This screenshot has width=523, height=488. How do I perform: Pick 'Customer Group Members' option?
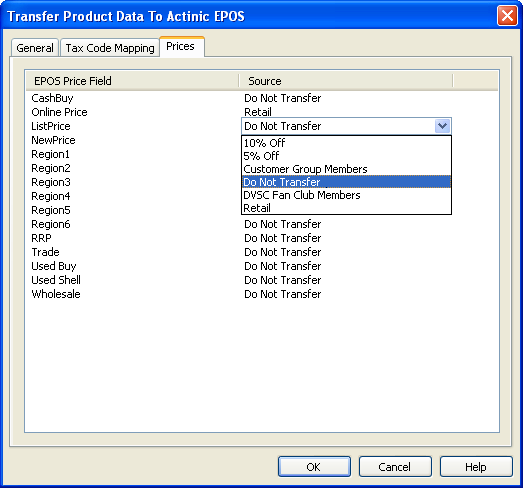click(x=346, y=169)
